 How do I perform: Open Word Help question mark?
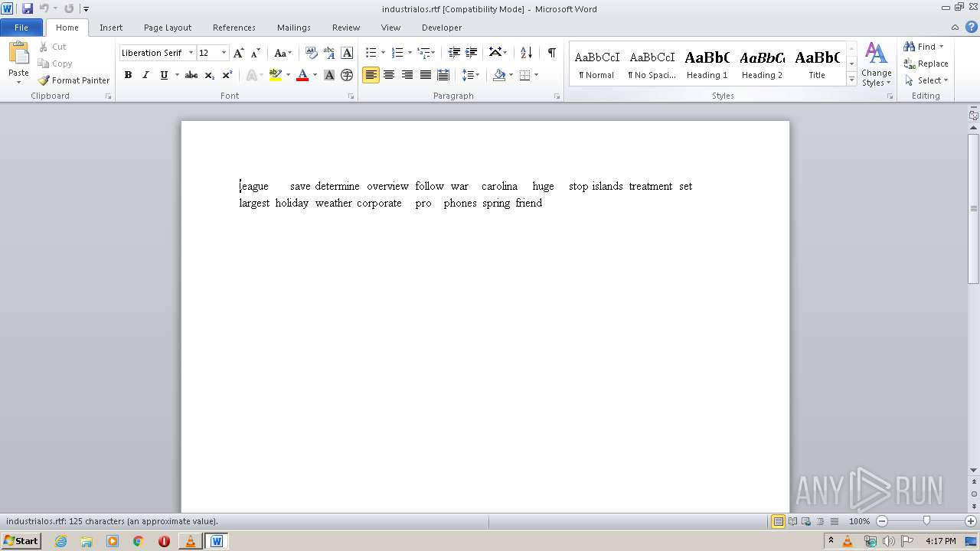[972, 27]
